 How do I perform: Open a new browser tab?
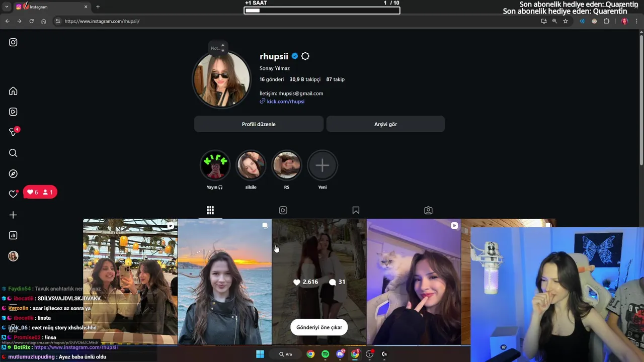[x=98, y=7]
